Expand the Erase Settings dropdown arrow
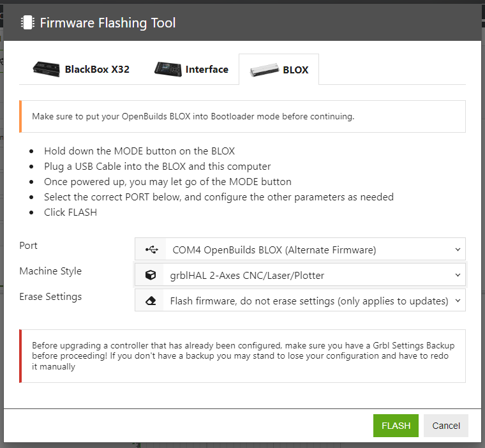This screenshot has height=448, width=485. click(457, 301)
